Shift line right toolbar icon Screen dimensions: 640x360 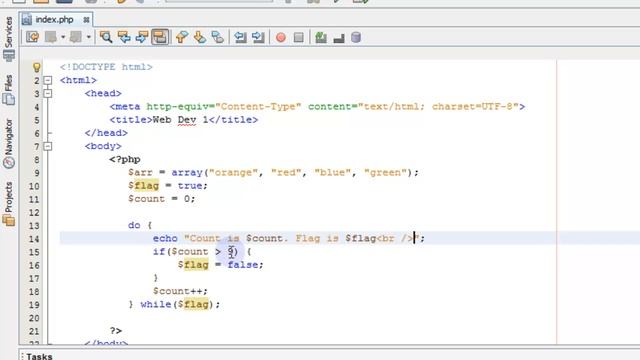[x=258, y=37]
